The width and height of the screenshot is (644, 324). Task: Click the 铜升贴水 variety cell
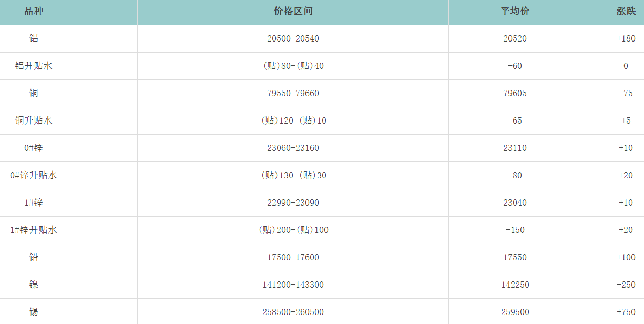click(x=34, y=121)
